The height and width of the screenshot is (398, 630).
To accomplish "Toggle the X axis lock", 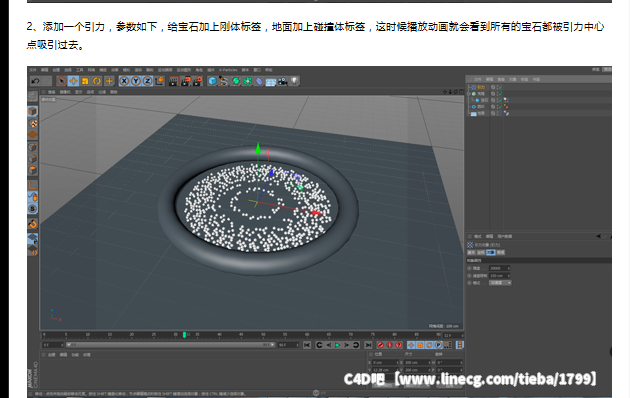I will pyautogui.click(x=125, y=81).
